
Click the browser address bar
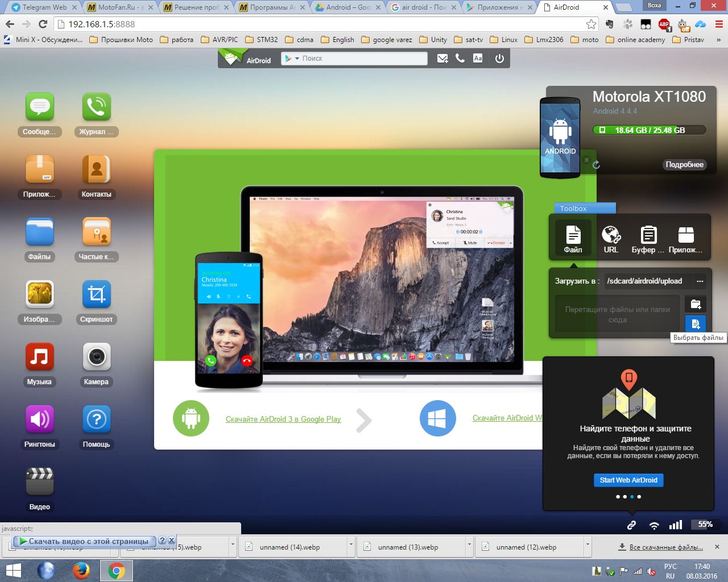325,24
